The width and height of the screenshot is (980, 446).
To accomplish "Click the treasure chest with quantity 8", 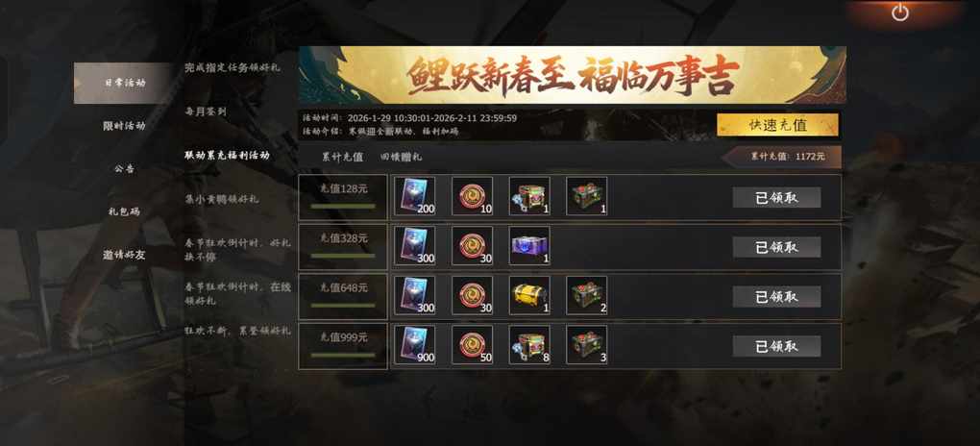I will (529, 345).
